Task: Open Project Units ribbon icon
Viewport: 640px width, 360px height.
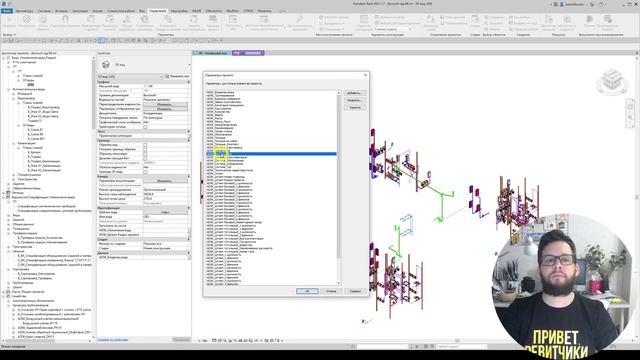Action: click(213, 19)
